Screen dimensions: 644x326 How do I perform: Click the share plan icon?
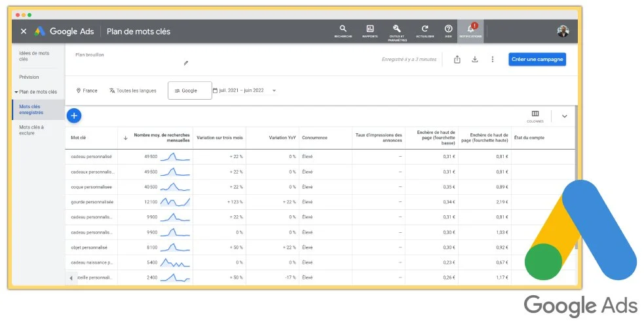pos(457,60)
